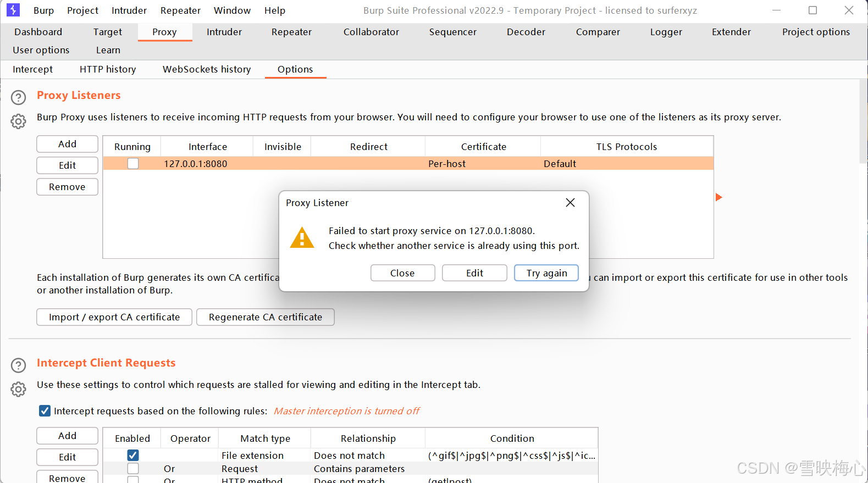Open the Extender tab
Viewport: 868px width, 483px height.
tap(731, 32)
